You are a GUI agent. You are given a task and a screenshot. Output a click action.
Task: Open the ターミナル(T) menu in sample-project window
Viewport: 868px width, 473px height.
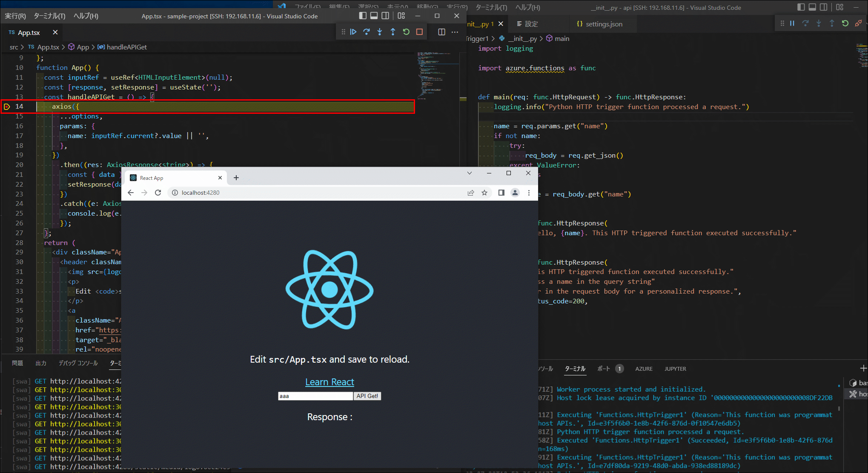coord(49,16)
